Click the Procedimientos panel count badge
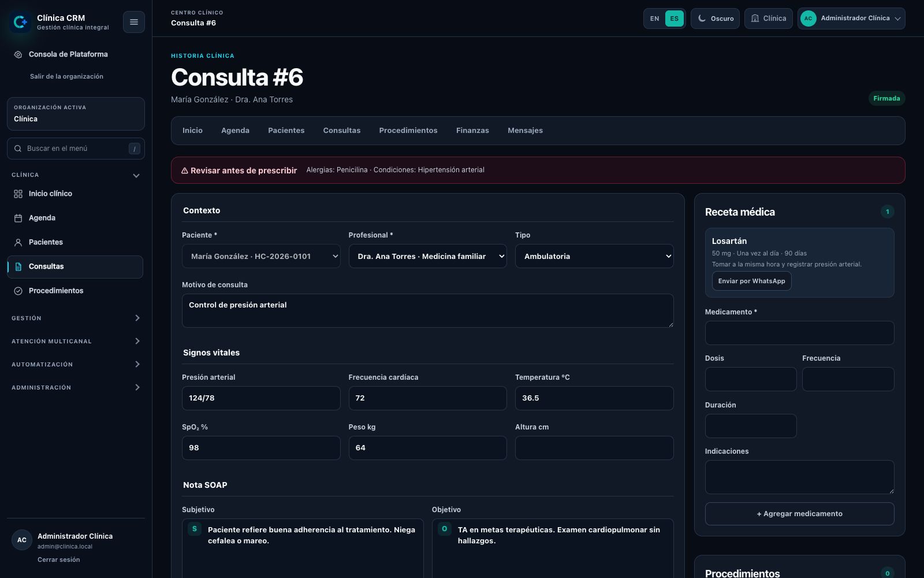 click(887, 573)
